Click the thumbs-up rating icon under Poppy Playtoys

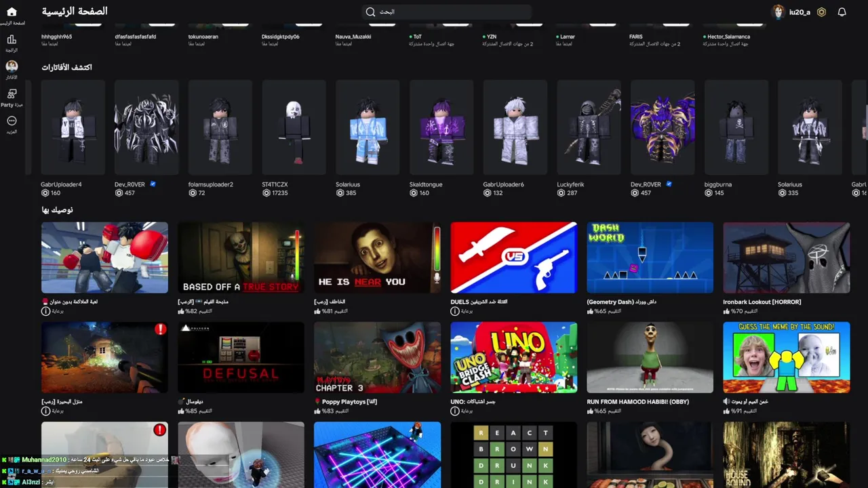pyautogui.click(x=317, y=411)
